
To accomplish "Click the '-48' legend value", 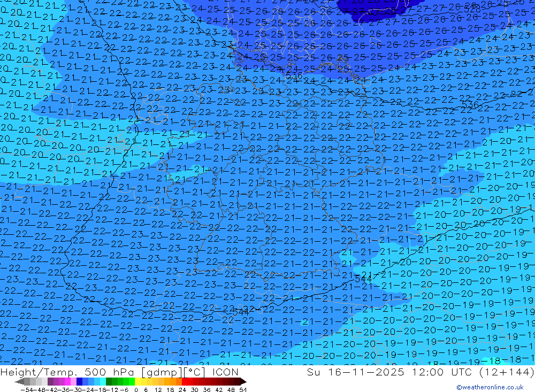I will click(39, 390).
